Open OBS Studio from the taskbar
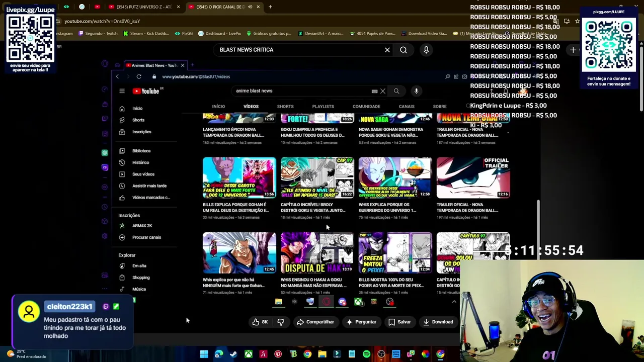644x362 pixels. tap(381, 354)
